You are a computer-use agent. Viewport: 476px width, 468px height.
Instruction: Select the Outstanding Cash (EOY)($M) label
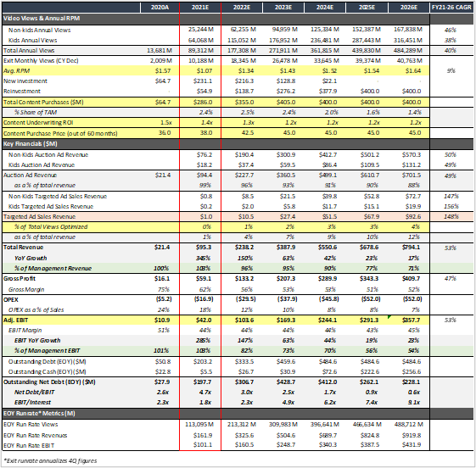click(x=47, y=371)
